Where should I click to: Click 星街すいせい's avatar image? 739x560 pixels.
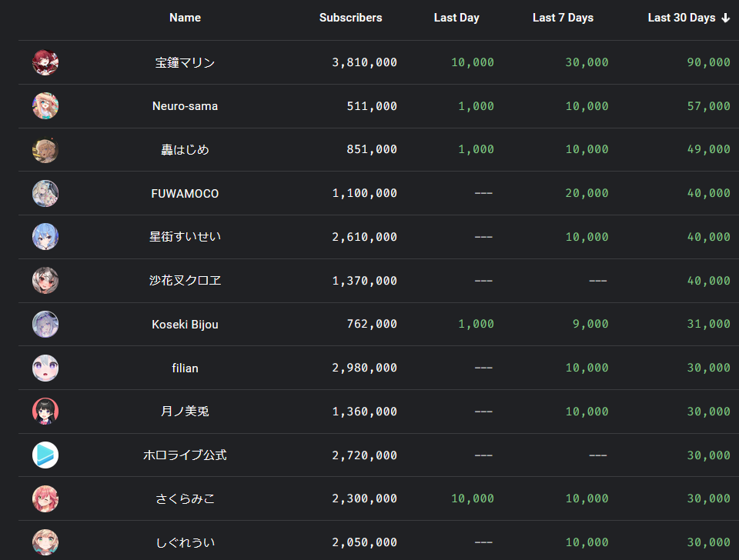pos(45,237)
